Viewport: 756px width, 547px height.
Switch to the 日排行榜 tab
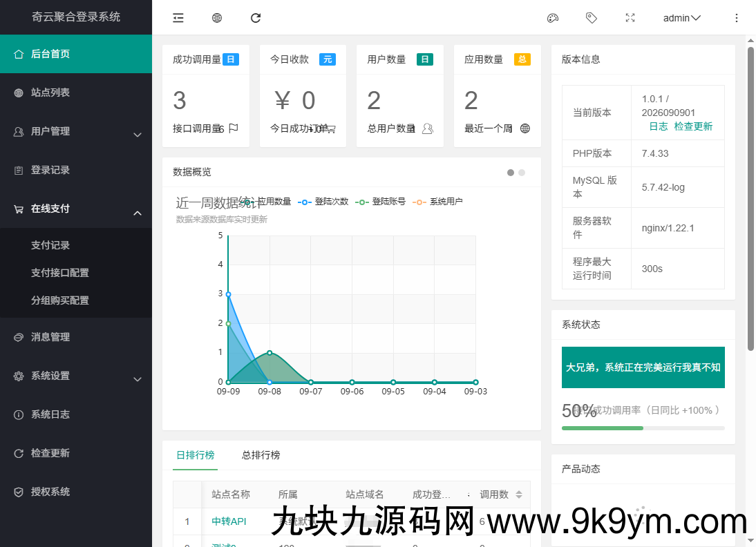(x=196, y=455)
